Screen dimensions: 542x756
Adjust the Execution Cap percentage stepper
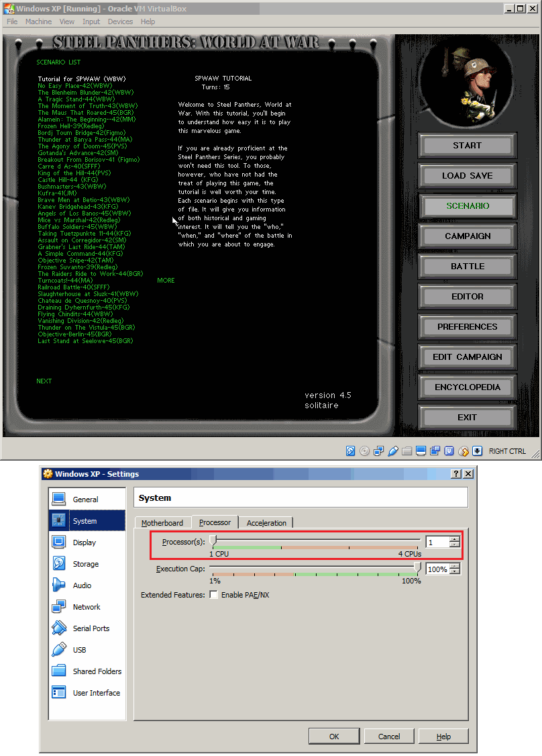[x=455, y=569]
